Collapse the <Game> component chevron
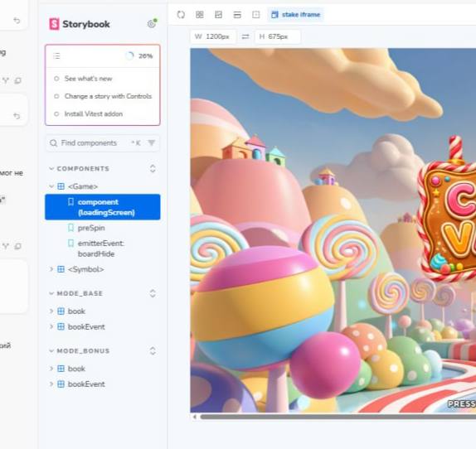The height and width of the screenshot is (449, 476). [51, 186]
